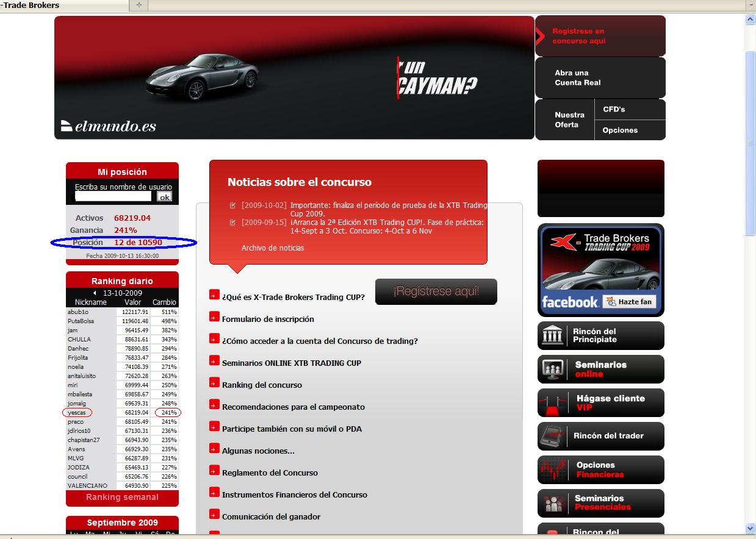Open Recomendaciones para el campeonato link
Viewport: 756px width, 539px height.
[293, 407]
